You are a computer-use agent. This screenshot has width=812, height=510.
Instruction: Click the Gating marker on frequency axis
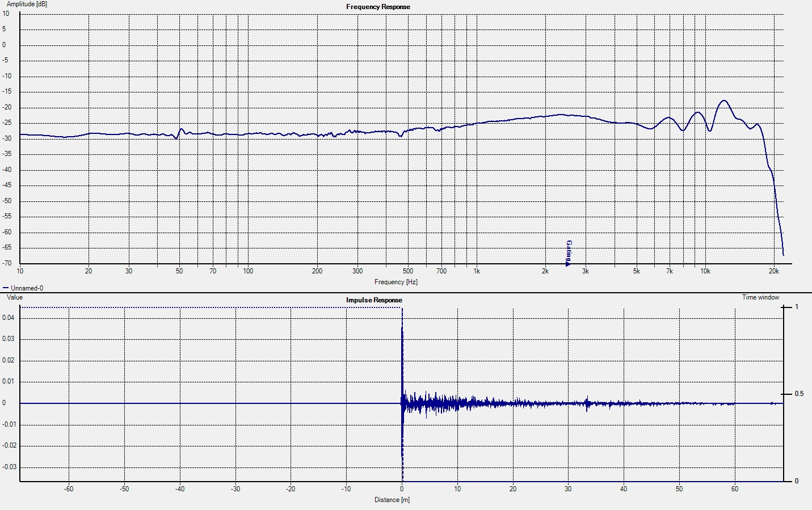point(569,253)
